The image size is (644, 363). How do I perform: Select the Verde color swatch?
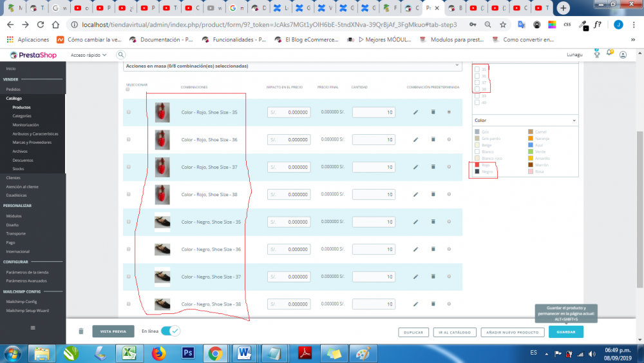(x=531, y=152)
